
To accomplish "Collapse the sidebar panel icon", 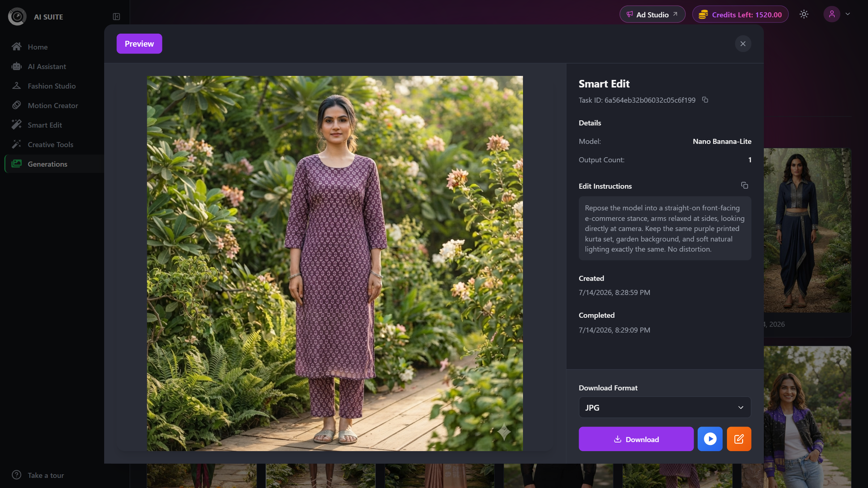I will (x=116, y=17).
